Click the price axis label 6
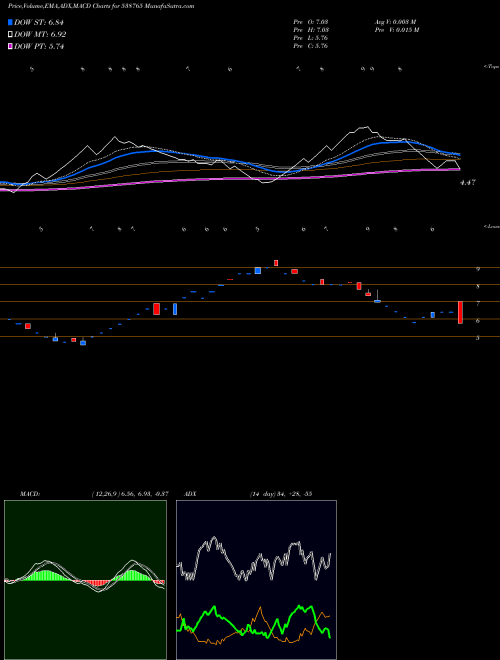The height and width of the screenshot is (660, 500). 478,321
